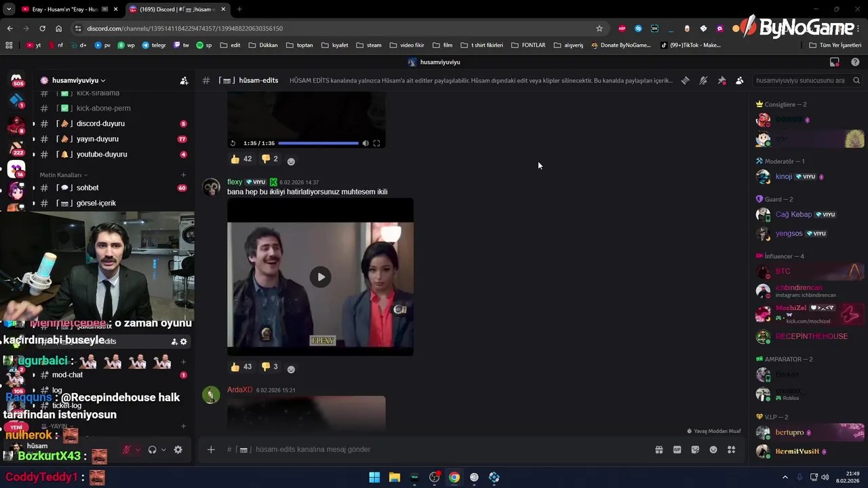Open a new Chrome tab
The height and width of the screenshot is (488, 868).
239,9
